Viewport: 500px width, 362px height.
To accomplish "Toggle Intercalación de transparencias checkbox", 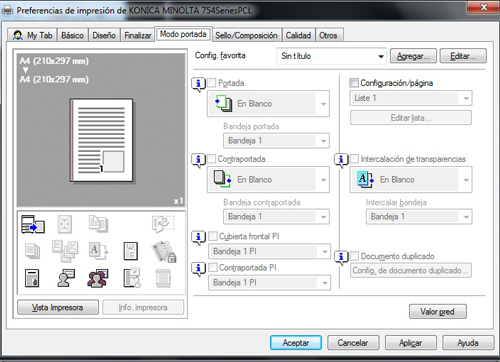I will [x=354, y=159].
